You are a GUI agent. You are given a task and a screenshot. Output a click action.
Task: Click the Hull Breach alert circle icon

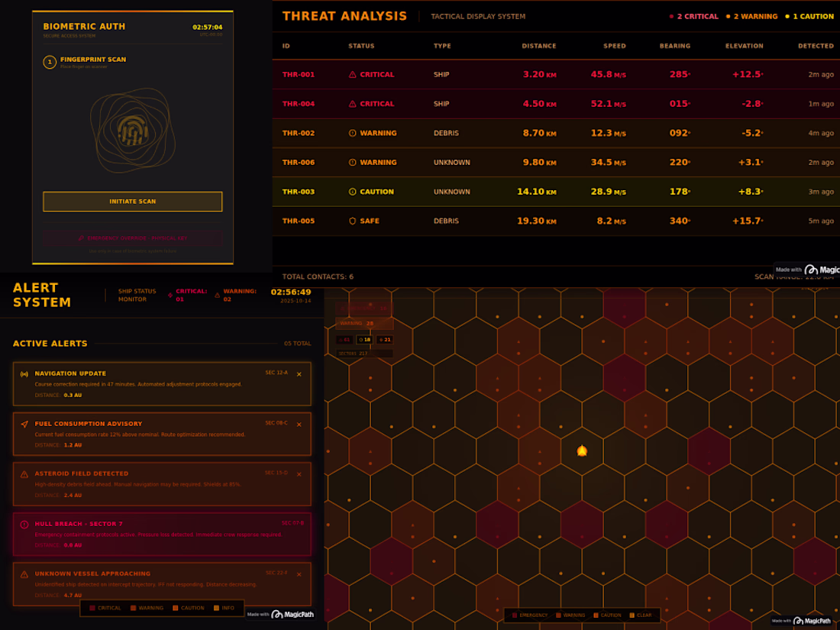pos(24,525)
